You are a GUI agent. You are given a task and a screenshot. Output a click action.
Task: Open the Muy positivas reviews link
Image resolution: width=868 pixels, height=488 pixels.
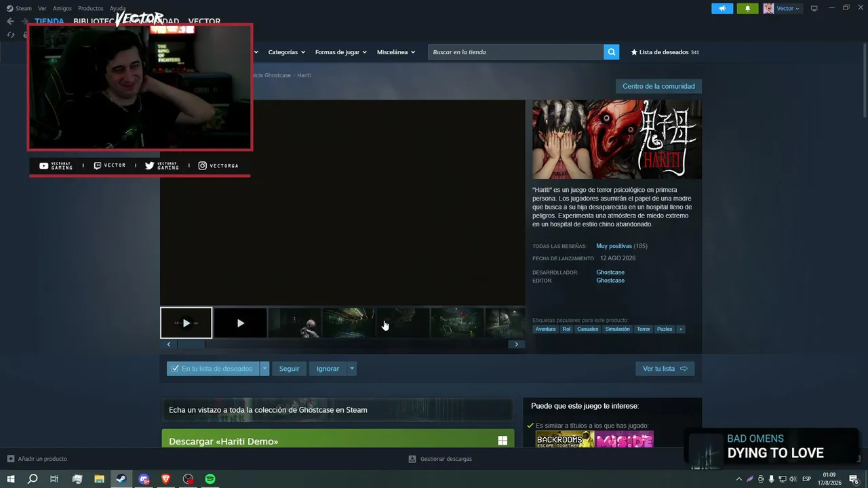tap(614, 246)
